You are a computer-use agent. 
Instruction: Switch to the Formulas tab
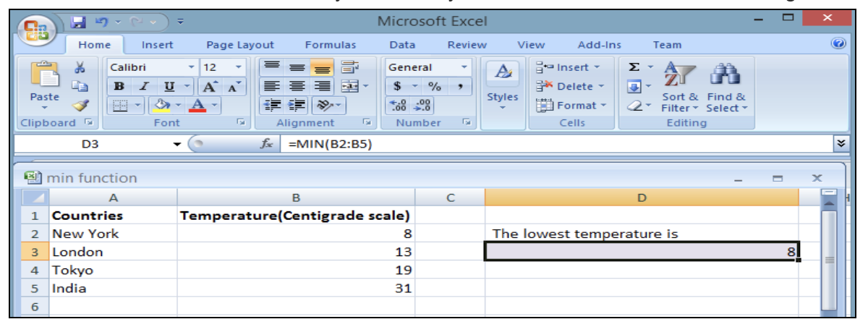[330, 45]
